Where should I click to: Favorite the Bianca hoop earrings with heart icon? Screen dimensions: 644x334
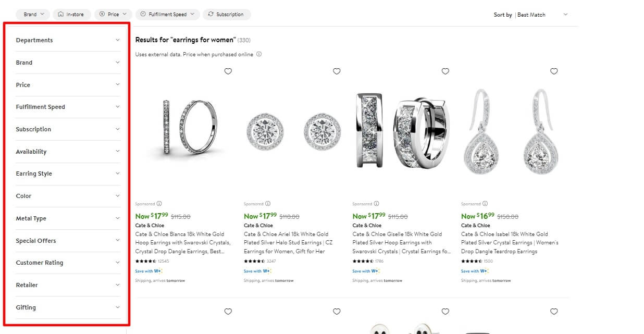pos(228,71)
